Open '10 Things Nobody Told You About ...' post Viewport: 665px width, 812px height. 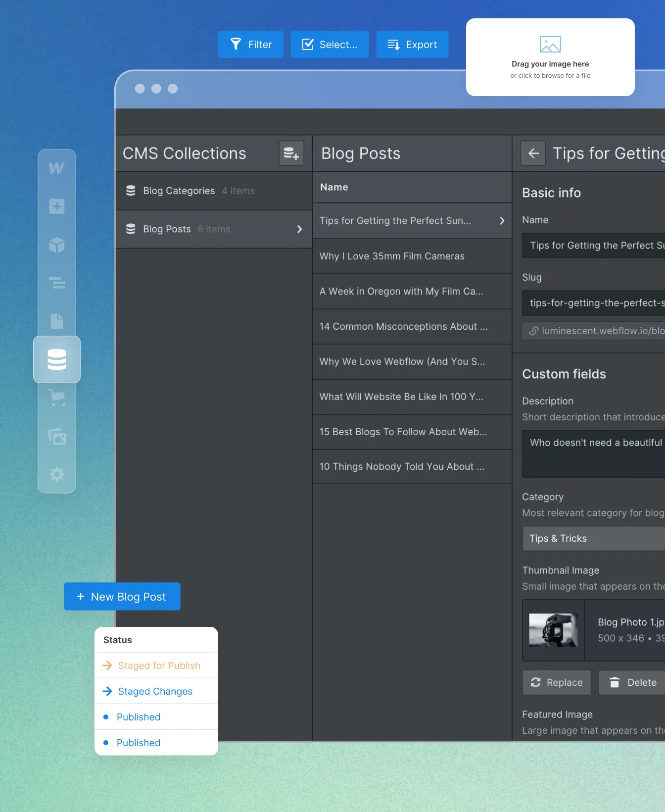(412, 466)
